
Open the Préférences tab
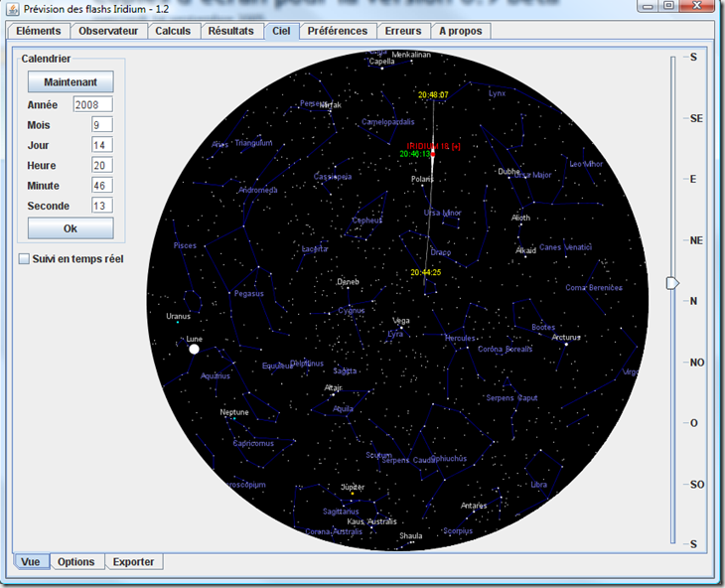[x=338, y=31]
